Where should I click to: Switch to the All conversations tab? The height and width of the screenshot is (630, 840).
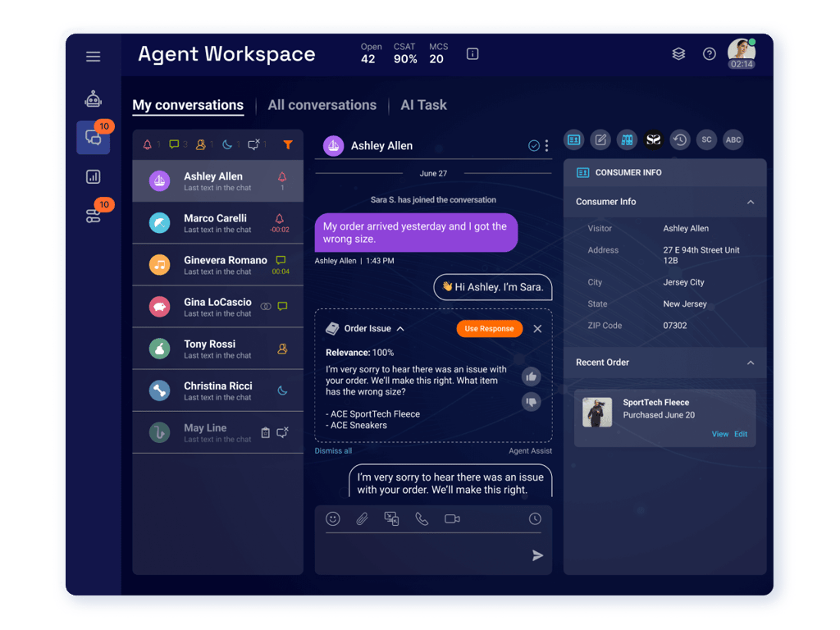click(322, 105)
